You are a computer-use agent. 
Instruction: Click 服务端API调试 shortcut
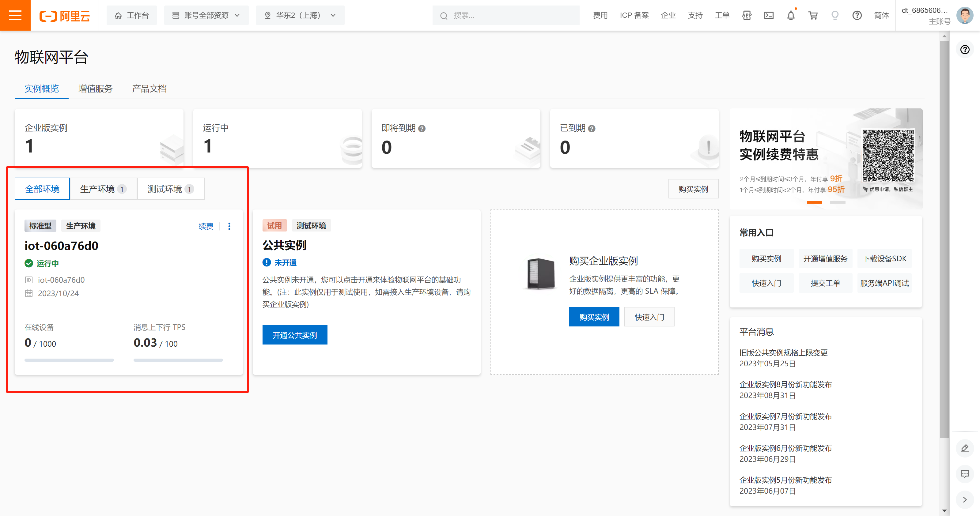click(884, 283)
